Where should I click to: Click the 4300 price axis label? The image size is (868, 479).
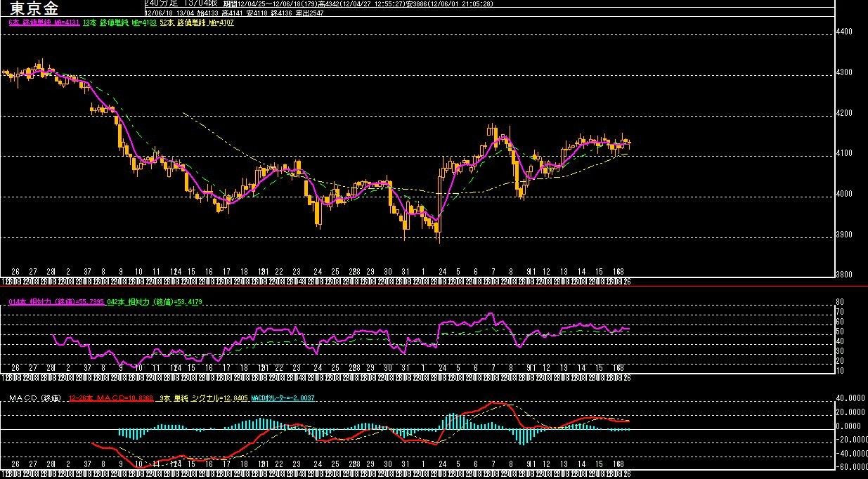tap(843, 72)
